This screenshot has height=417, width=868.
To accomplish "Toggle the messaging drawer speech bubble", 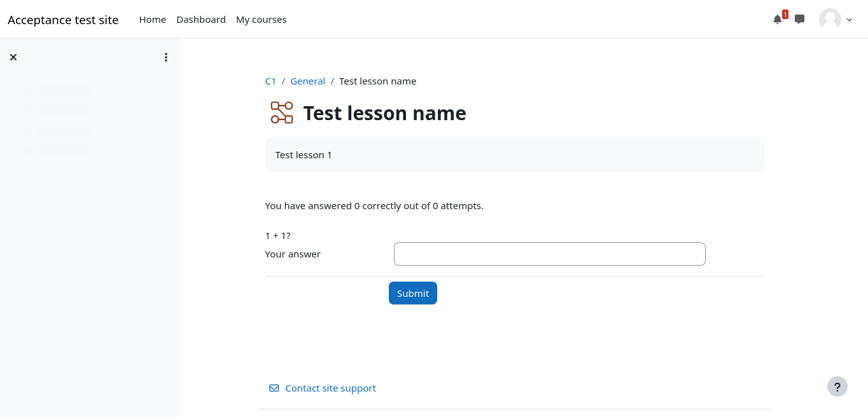I will coord(800,19).
